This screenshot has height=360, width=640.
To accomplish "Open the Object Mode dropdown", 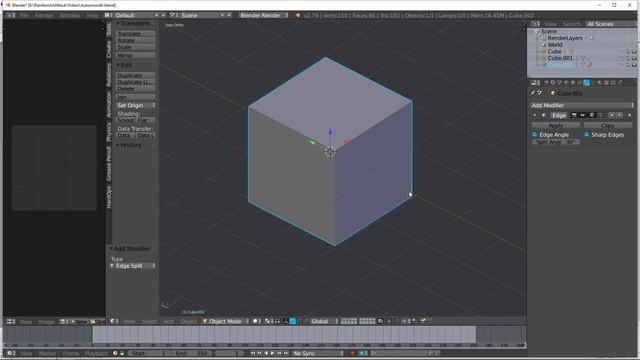I will point(226,322).
